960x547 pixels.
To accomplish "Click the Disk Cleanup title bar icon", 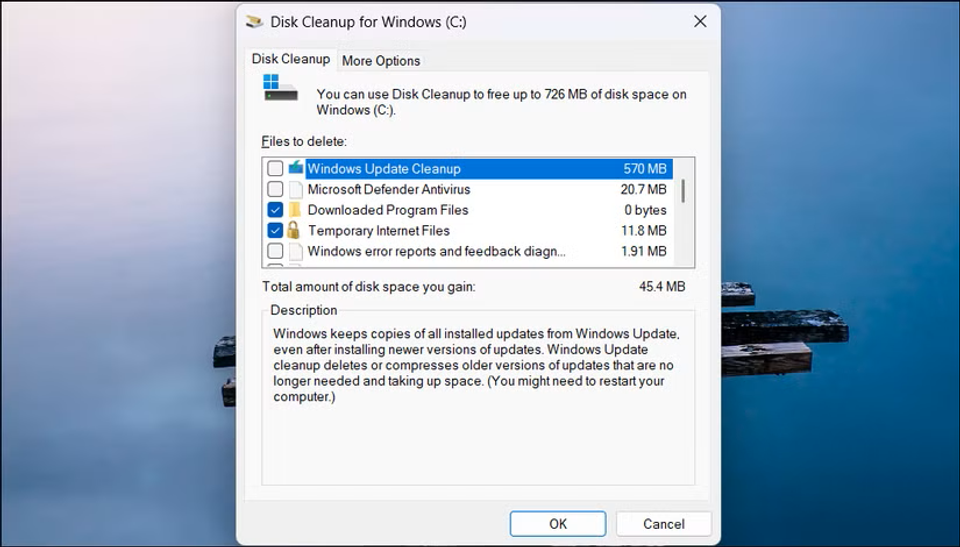I will [254, 22].
